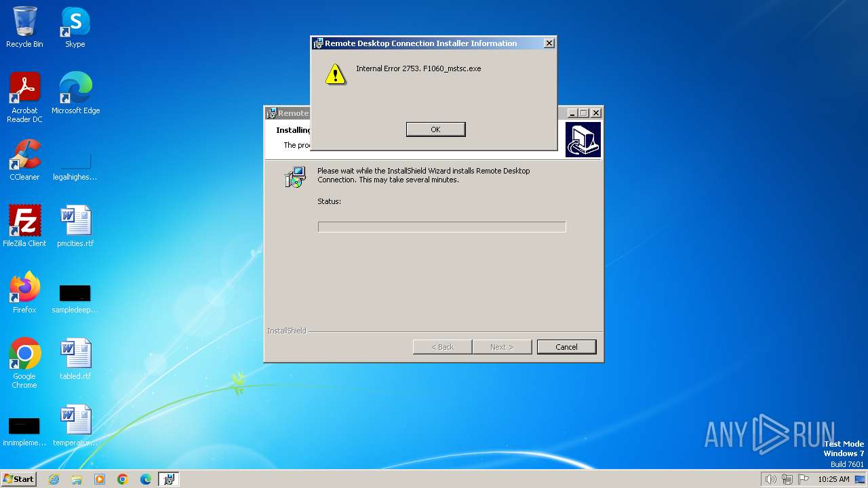Click the InstallShield computer logo graphic

[583, 140]
